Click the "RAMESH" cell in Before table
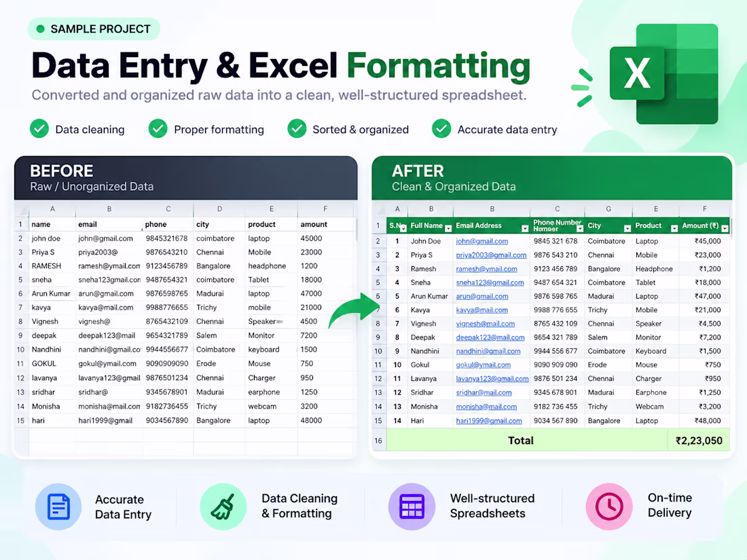 [52, 265]
